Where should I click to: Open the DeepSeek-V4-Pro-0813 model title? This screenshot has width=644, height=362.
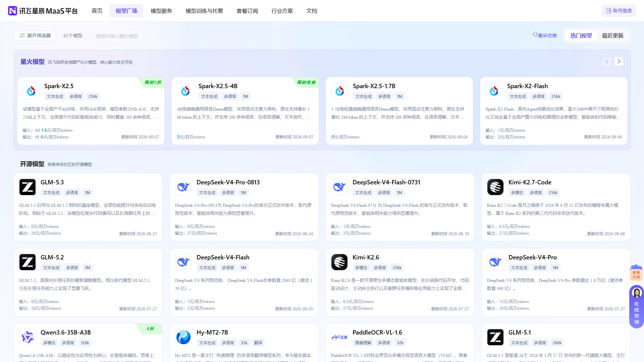pyautogui.click(x=228, y=182)
